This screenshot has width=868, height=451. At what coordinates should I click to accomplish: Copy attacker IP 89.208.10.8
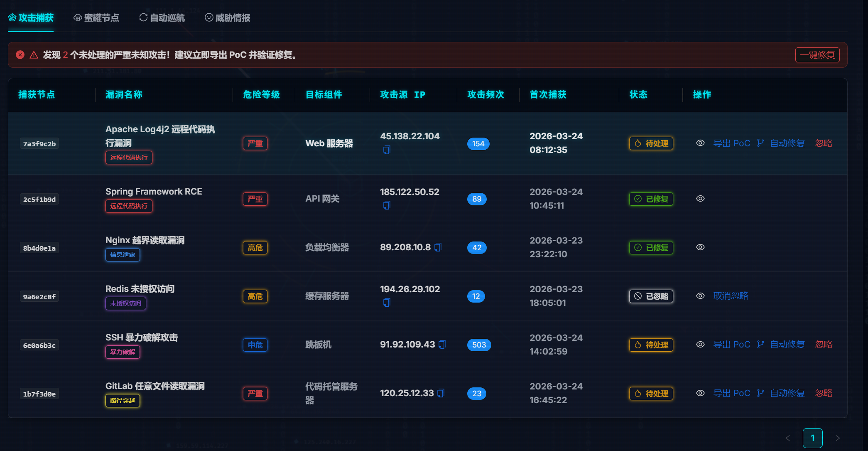pos(438,247)
